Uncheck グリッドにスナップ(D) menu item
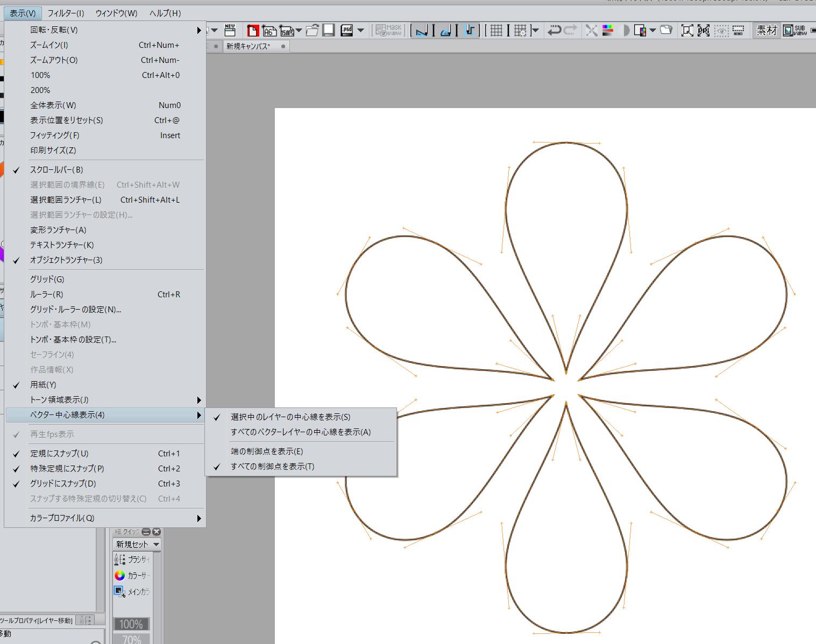This screenshot has width=816, height=644. coord(105,484)
